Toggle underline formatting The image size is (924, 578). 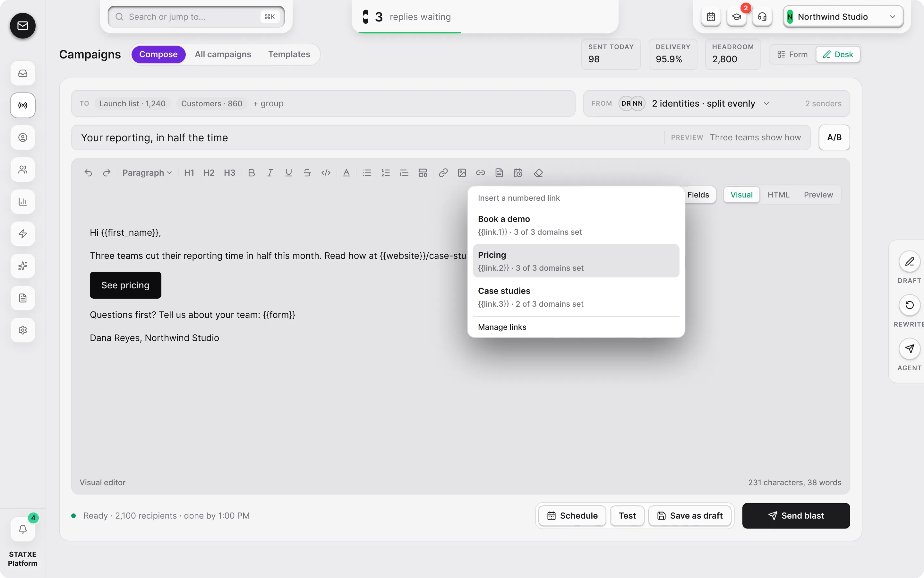pyautogui.click(x=289, y=173)
